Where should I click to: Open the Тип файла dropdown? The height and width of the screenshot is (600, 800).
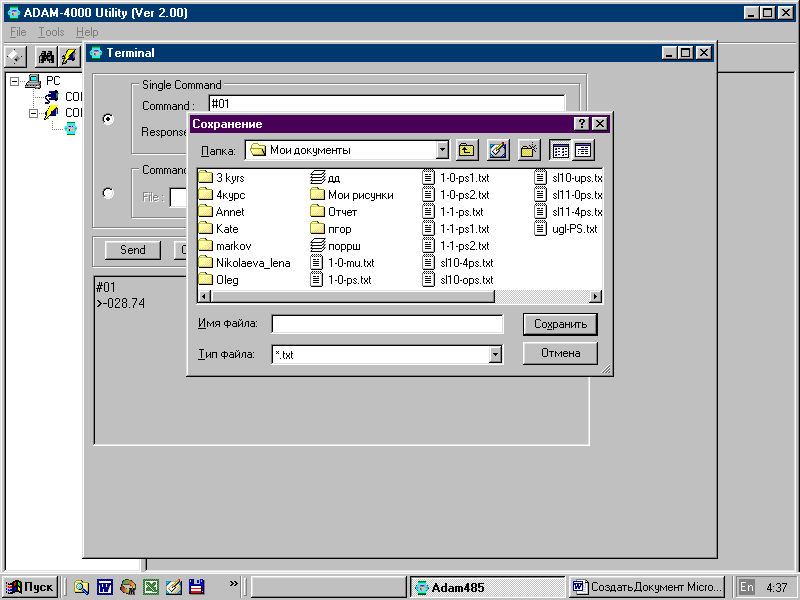[495, 354]
